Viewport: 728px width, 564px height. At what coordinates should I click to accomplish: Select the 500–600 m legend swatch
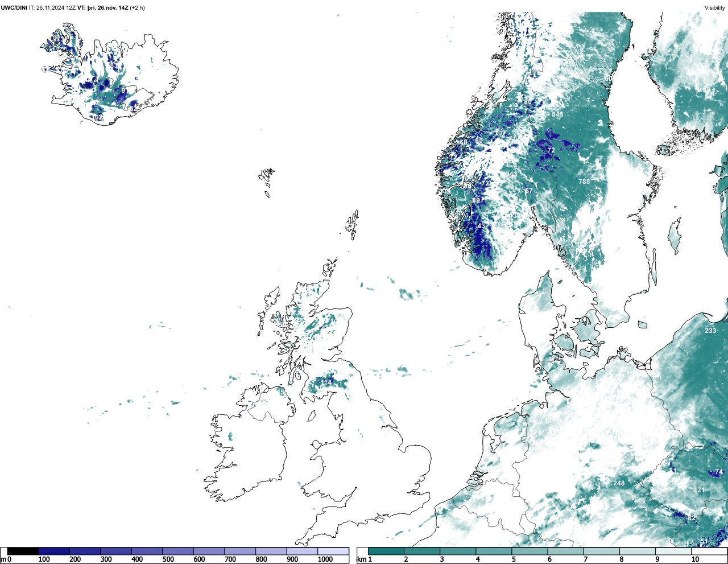(178, 551)
